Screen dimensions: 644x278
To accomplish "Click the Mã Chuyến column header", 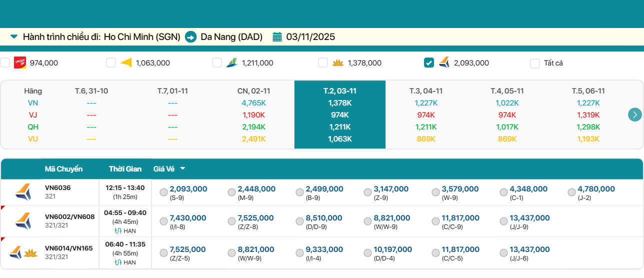I will click(63, 169).
